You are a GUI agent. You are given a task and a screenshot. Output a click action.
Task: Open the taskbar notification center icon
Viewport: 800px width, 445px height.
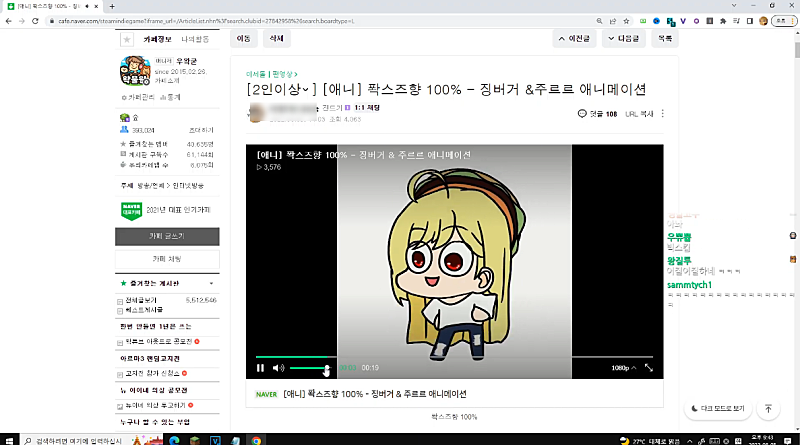788,440
